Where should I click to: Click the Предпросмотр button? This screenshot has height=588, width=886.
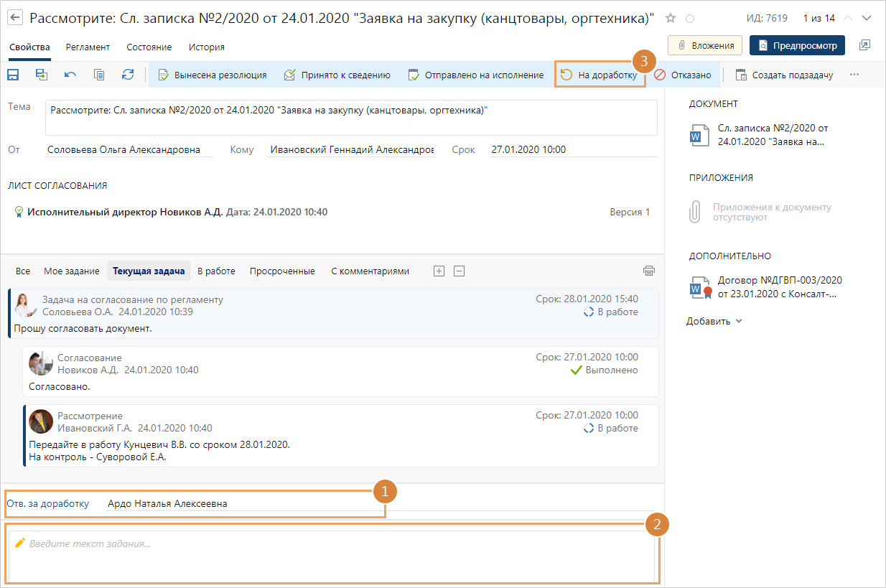pyautogui.click(x=797, y=45)
